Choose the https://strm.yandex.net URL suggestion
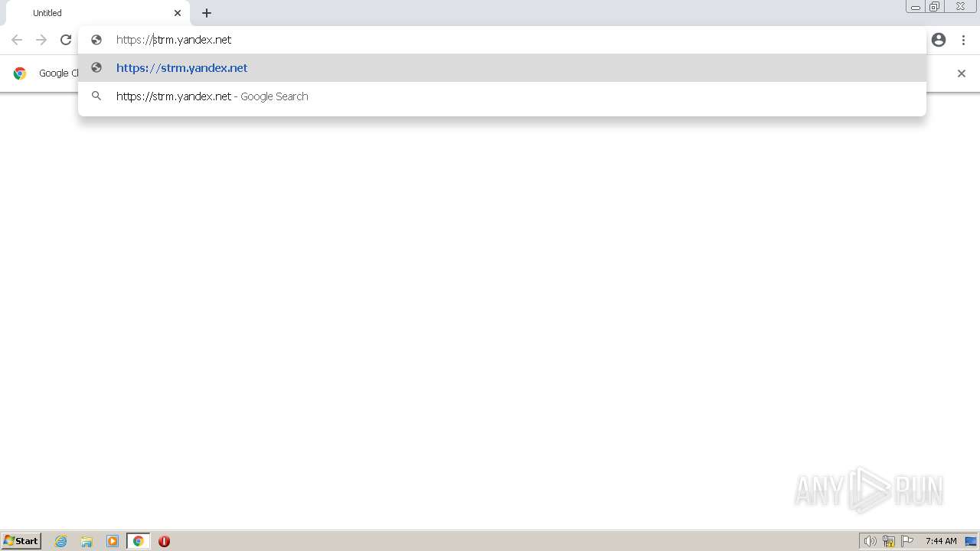 (502, 67)
